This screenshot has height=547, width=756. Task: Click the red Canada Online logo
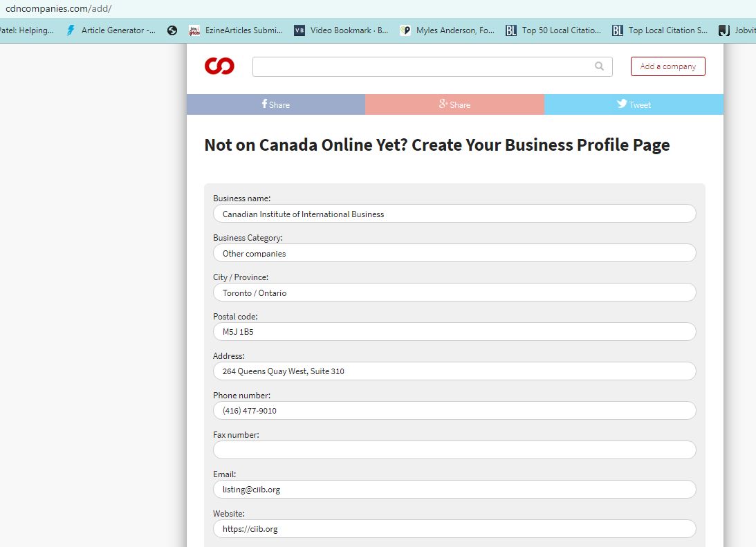point(219,66)
